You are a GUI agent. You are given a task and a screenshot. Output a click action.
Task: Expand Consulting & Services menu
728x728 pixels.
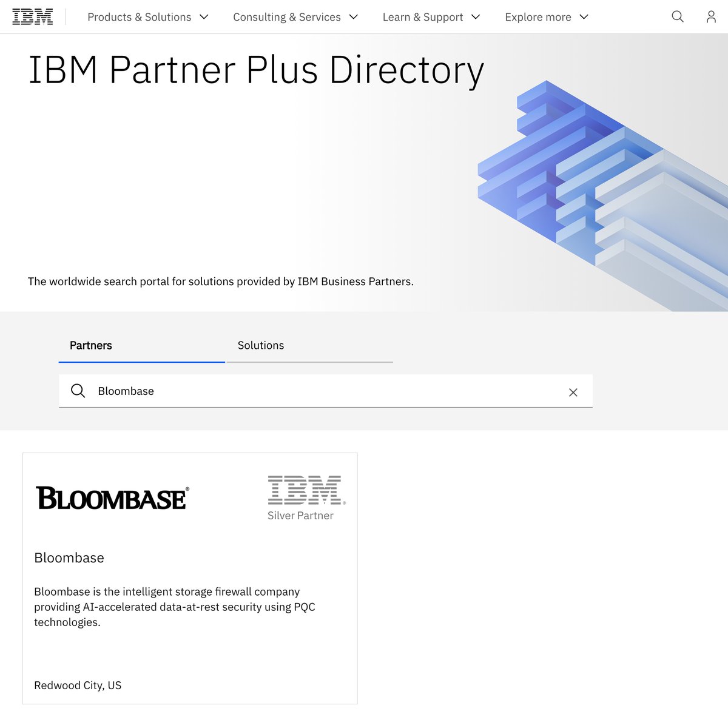coord(295,17)
